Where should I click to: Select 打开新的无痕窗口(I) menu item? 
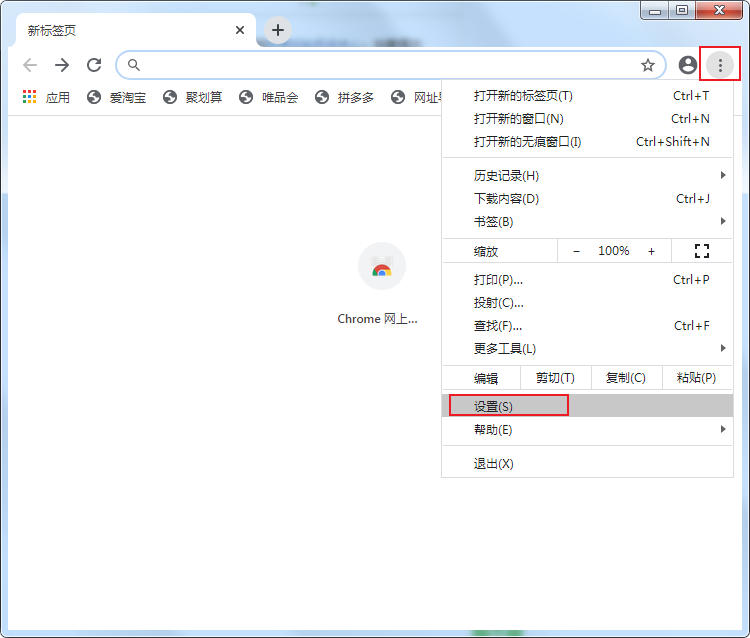pos(587,142)
